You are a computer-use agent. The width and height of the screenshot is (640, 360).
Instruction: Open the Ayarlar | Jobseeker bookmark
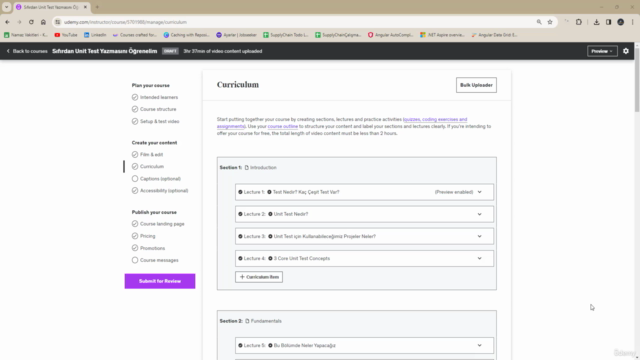[x=236, y=35]
